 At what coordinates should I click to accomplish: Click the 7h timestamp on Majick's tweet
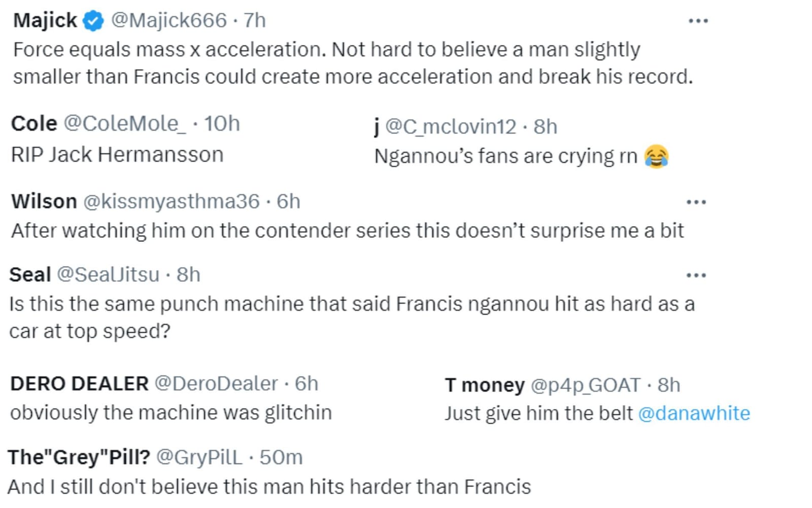point(255,21)
